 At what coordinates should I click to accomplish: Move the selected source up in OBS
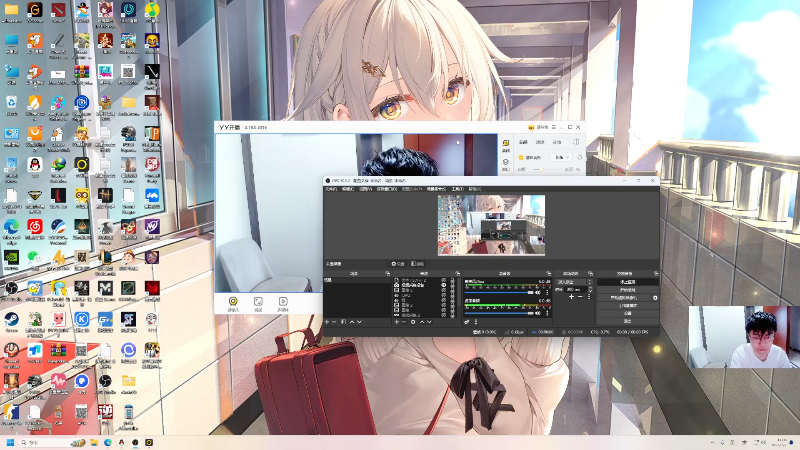point(422,322)
